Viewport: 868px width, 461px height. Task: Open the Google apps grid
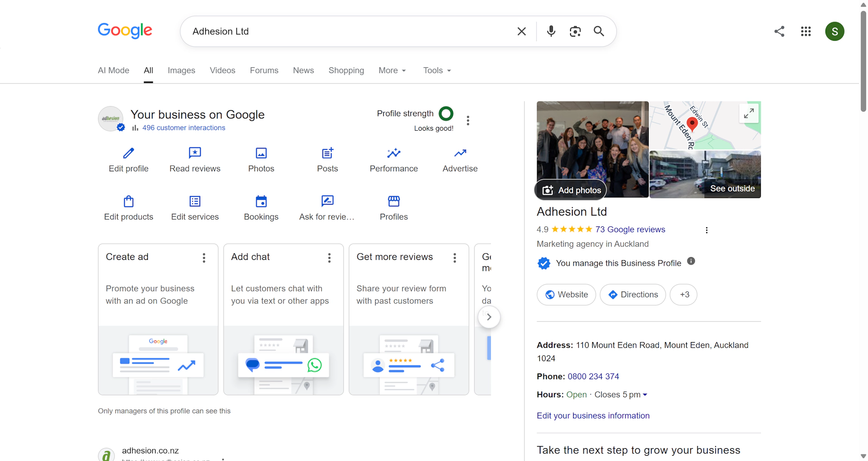[x=806, y=31]
